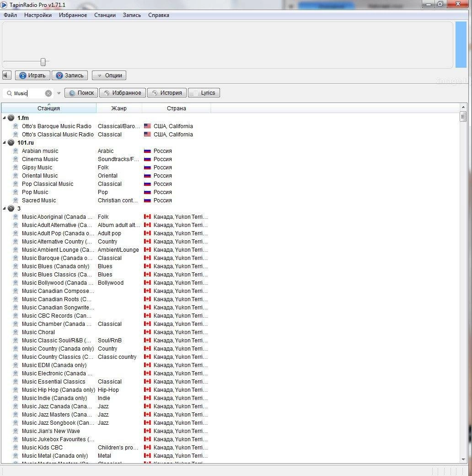This screenshot has height=476, width=472.
Task: Click station icon beside Music Blues (Canada only)
Action: pyautogui.click(x=16, y=266)
